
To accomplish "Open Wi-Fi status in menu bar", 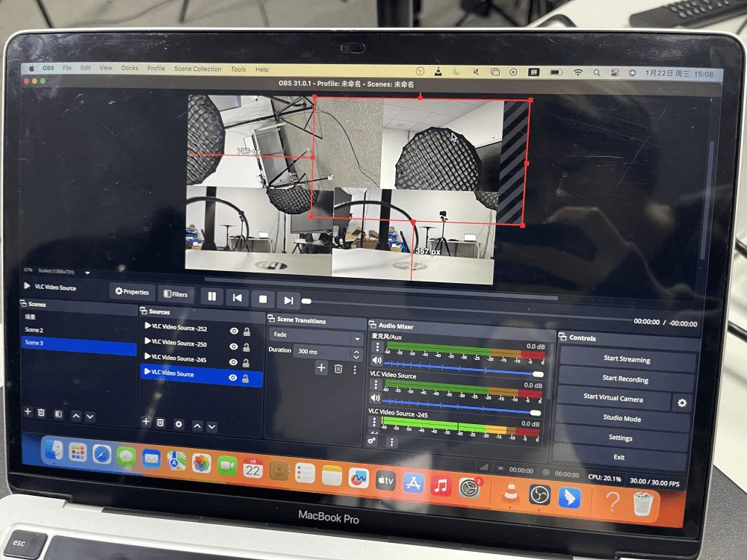I will (x=578, y=72).
